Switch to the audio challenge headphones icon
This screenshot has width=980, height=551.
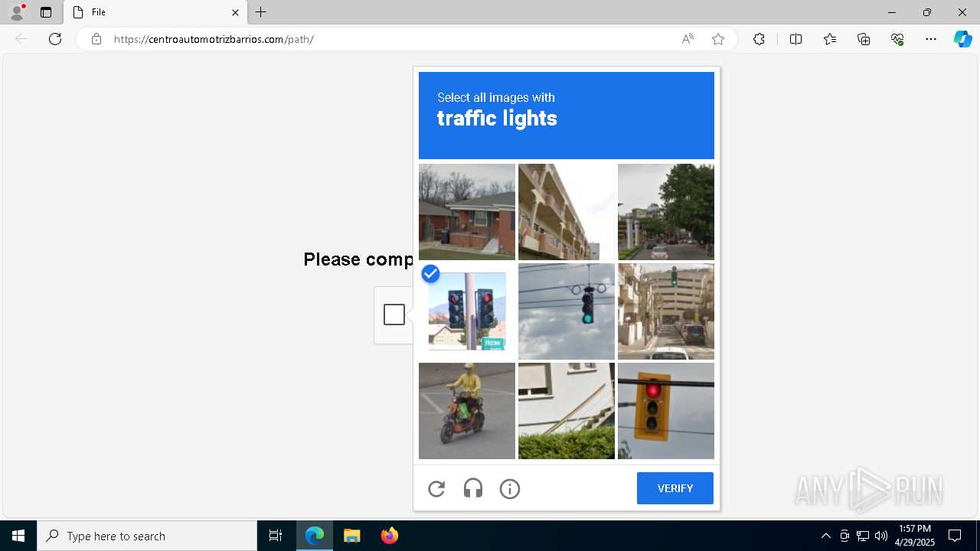point(473,488)
